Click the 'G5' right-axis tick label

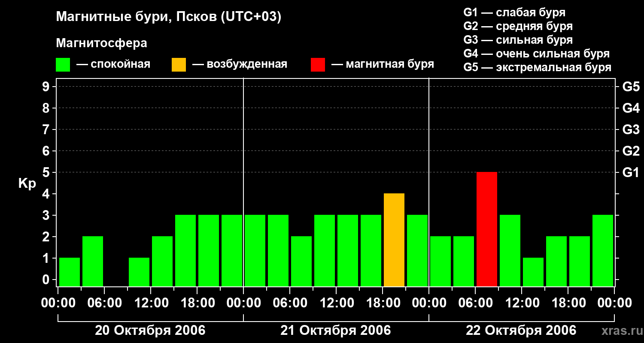(x=631, y=87)
